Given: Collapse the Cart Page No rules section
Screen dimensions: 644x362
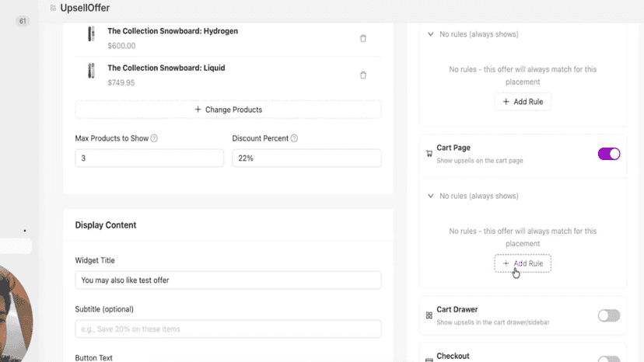Looking at the screenshot, I should point(430,196).
